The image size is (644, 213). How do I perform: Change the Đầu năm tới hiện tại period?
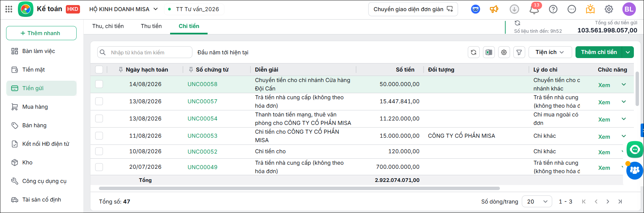(x=223, y=53)
